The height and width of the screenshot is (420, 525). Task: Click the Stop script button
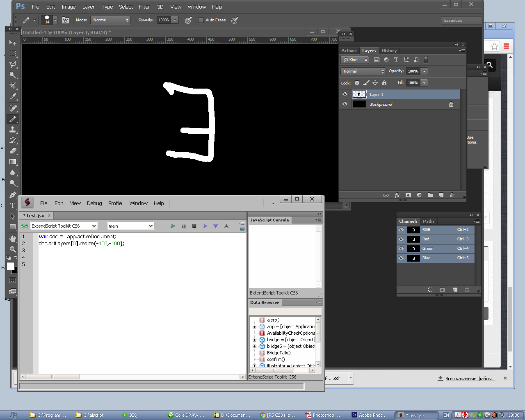coord(194,226)
